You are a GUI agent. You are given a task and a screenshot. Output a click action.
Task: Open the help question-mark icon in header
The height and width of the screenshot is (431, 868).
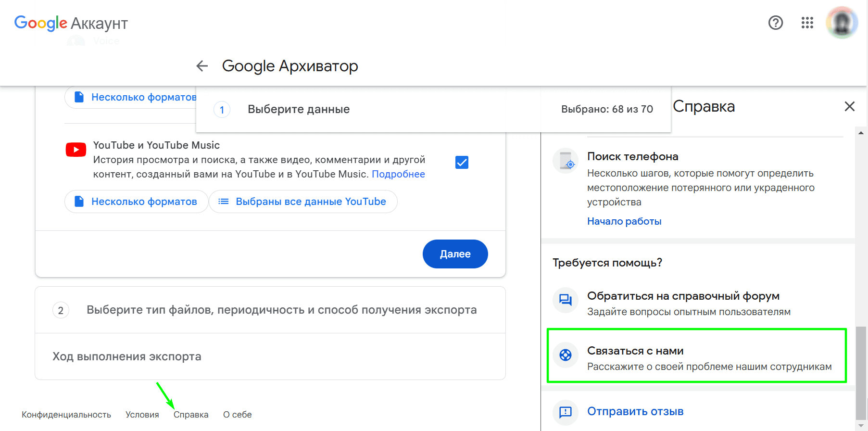point(775,23)
